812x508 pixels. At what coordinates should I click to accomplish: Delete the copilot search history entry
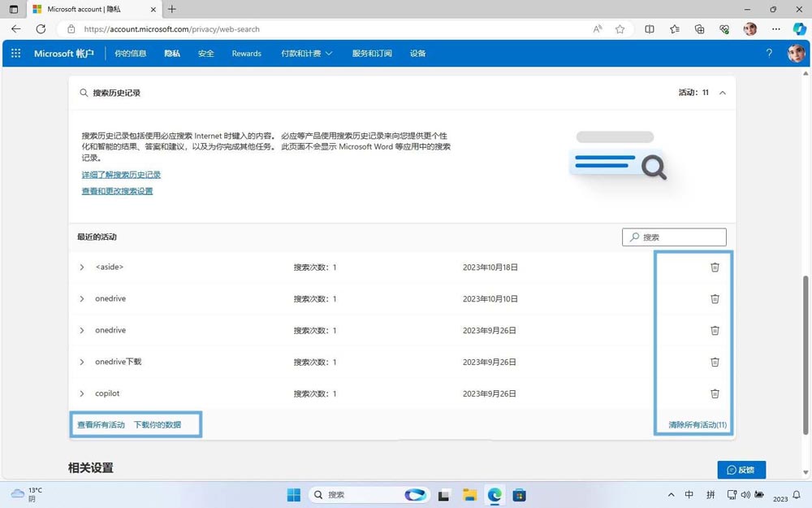tap(715, 393)
